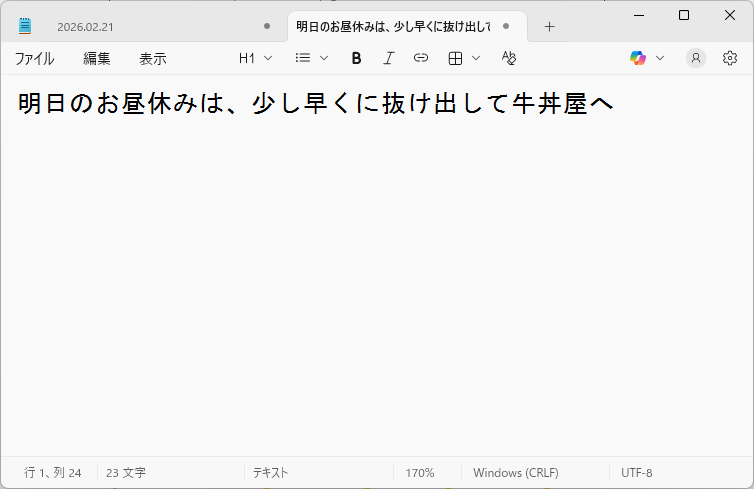Open the 編集 menu
This screenshot has width=754, height=489.
click(97, 58)
